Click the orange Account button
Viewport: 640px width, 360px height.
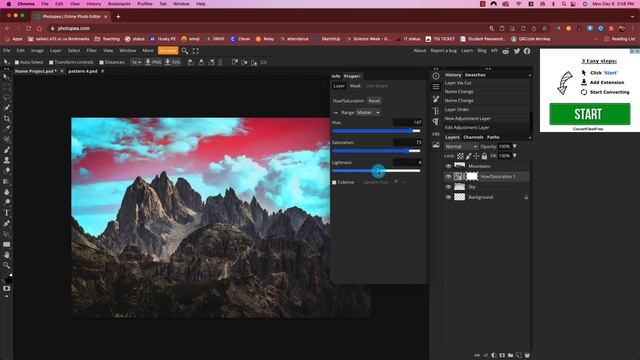click(x=168, y=51)
